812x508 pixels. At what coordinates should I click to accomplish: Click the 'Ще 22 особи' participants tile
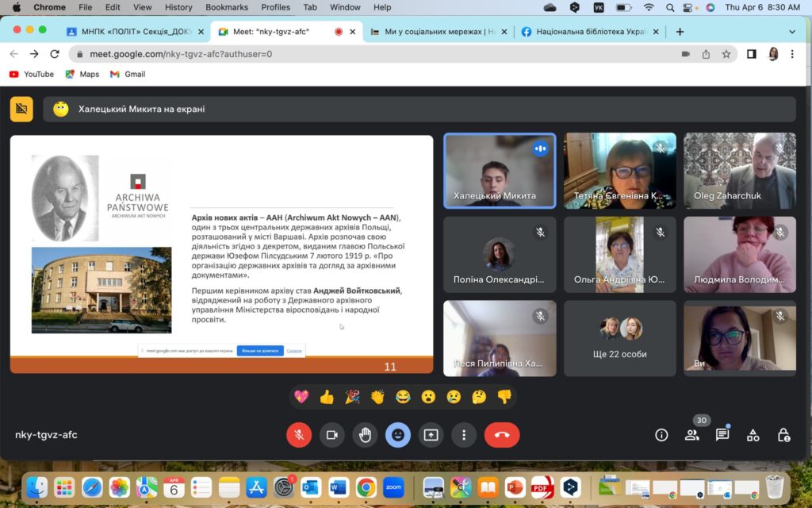click(x=620, y=338)
